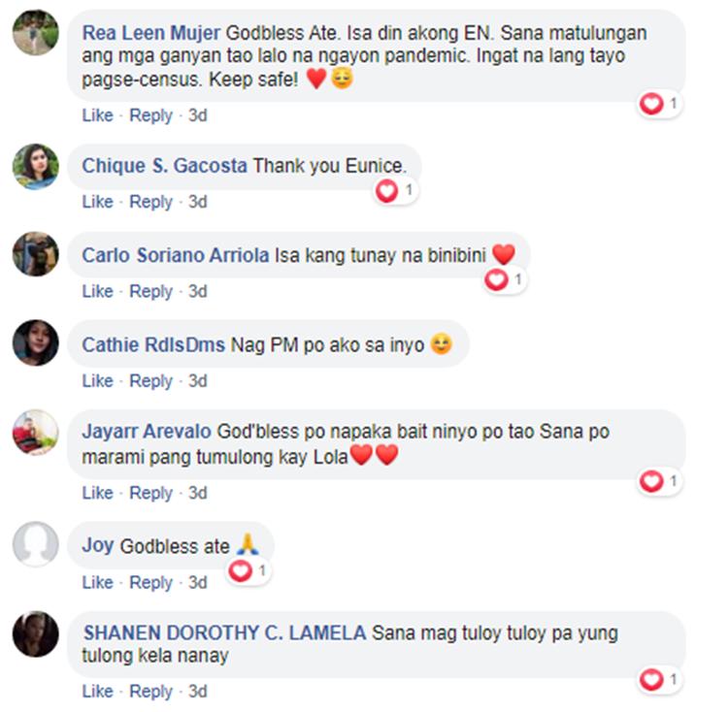Visit Jayarr Arevalo's profile name link

(147, 432)
